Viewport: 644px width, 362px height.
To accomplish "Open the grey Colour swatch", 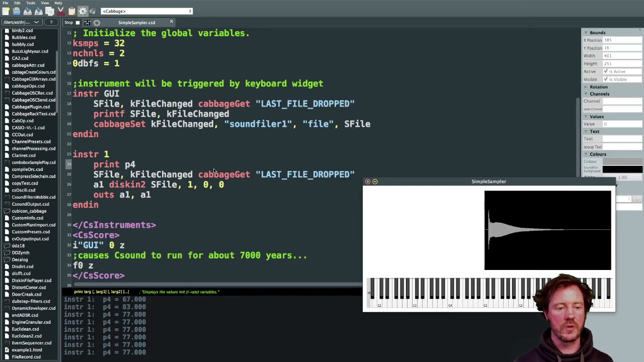I will click(x=622, y=162).
